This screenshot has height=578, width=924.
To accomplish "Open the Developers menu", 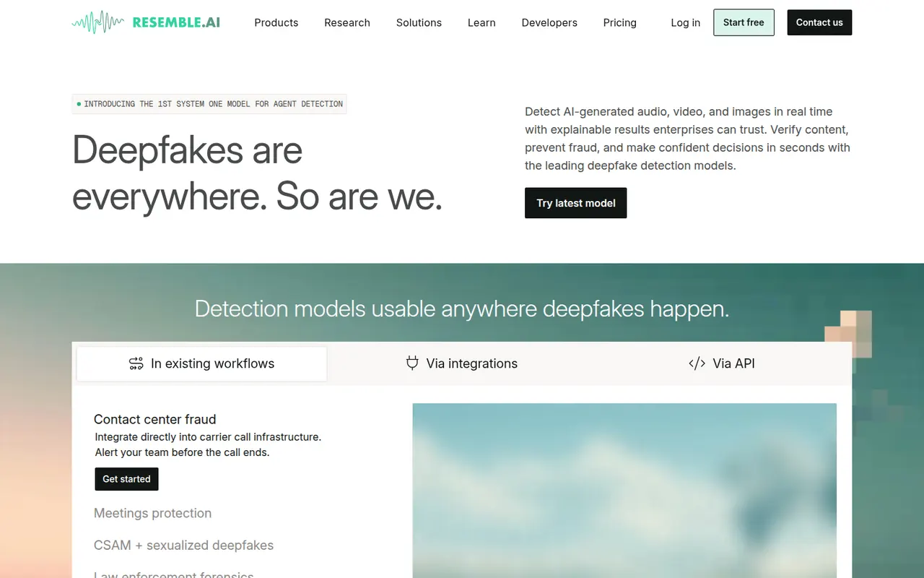I will (x=549, y=22).
